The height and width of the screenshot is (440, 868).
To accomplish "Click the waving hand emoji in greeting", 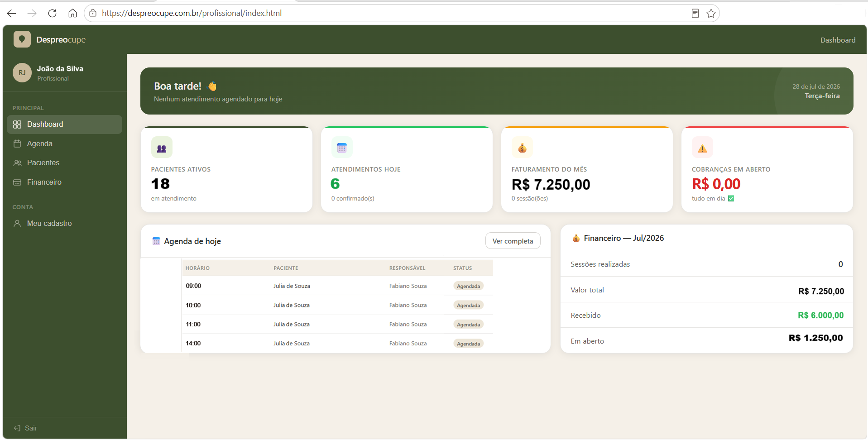I will click(x=212, y=86).
